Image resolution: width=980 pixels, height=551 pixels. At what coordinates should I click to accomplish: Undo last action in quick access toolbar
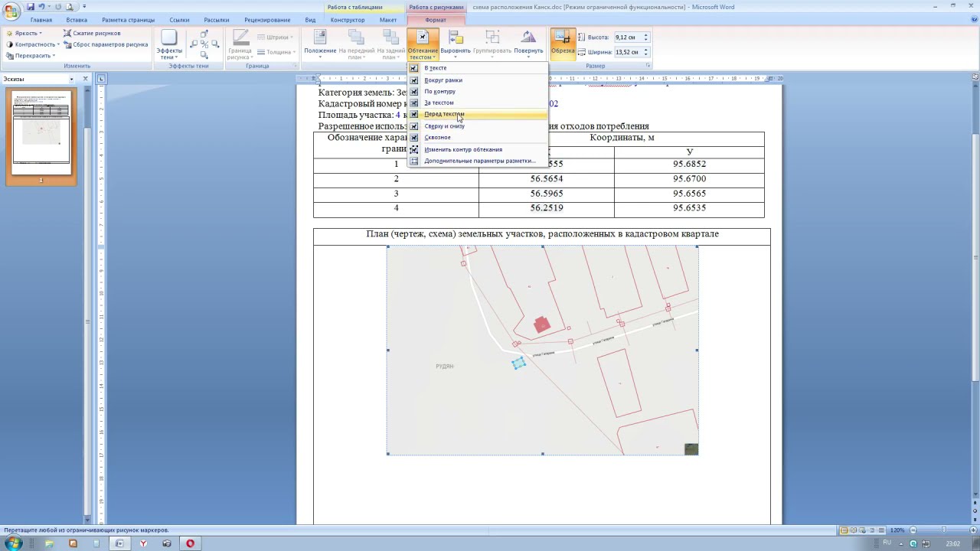click(x=41, y=7)
